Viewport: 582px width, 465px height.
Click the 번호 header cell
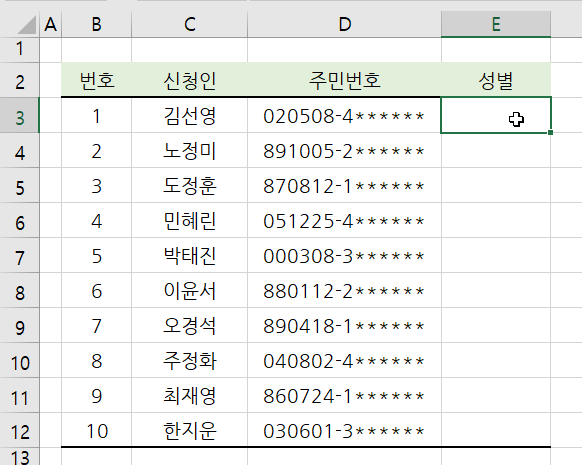click(x=97, y=80)
